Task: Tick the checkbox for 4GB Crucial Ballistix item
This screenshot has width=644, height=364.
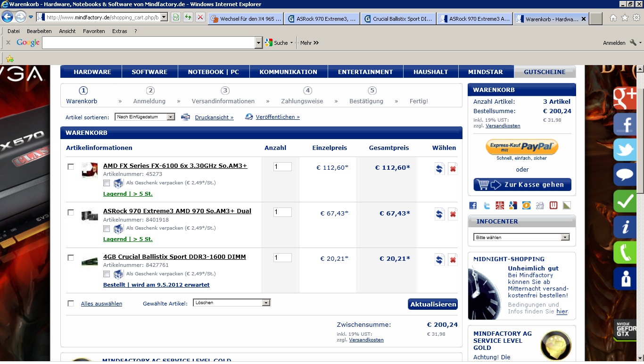Action: tap(71, 257)
